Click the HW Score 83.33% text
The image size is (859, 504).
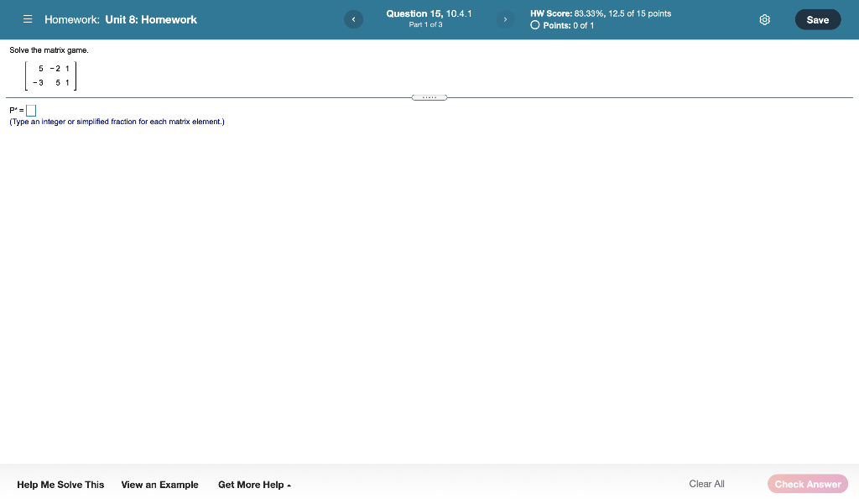point(601,13)
